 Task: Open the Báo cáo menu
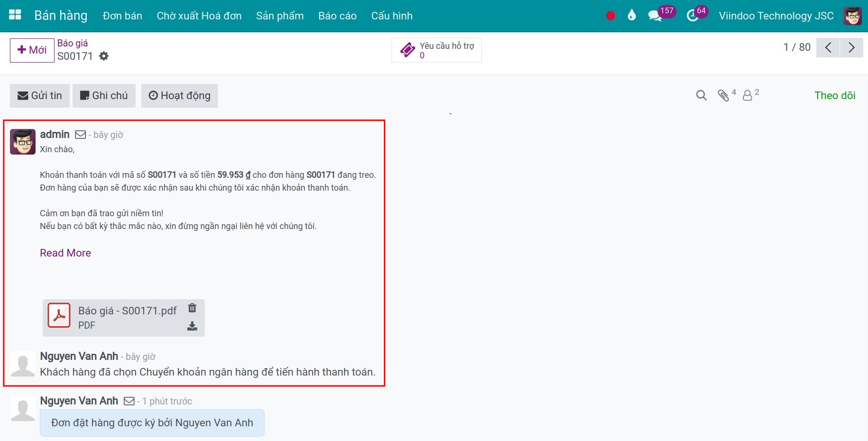(337, 16)
